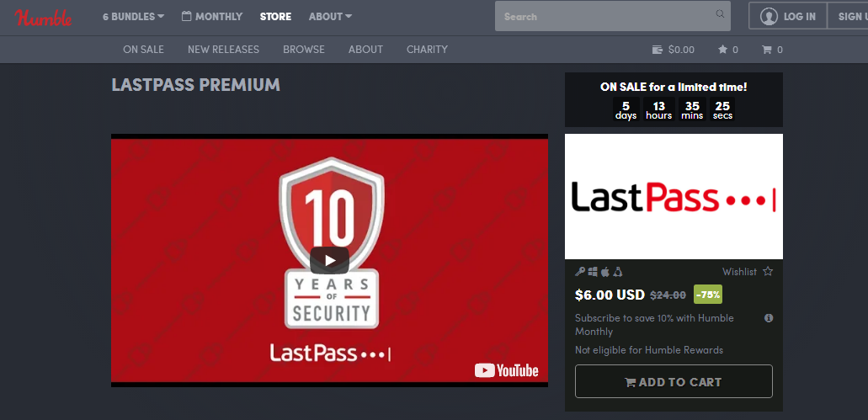Click the wallet balance icon
Viewport: 868px width, 420px height.
(x=658, y=50)
